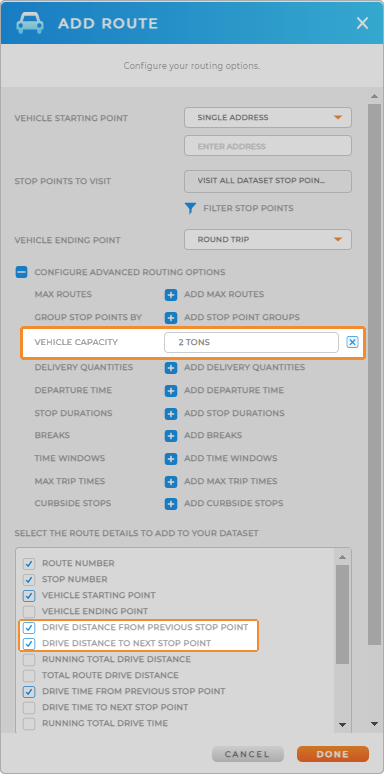Click the plus icon for Add Breaks

point(171,436)
